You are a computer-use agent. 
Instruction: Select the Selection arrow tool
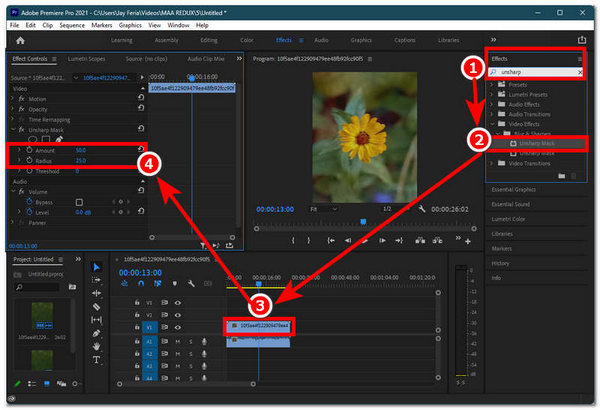coord(96,267)
